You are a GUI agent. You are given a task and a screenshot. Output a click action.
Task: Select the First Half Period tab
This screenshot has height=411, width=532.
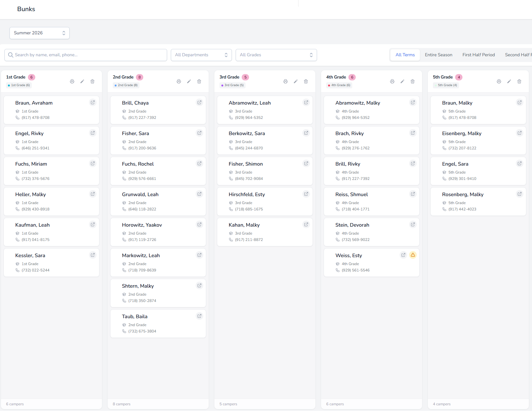[478, 55]
